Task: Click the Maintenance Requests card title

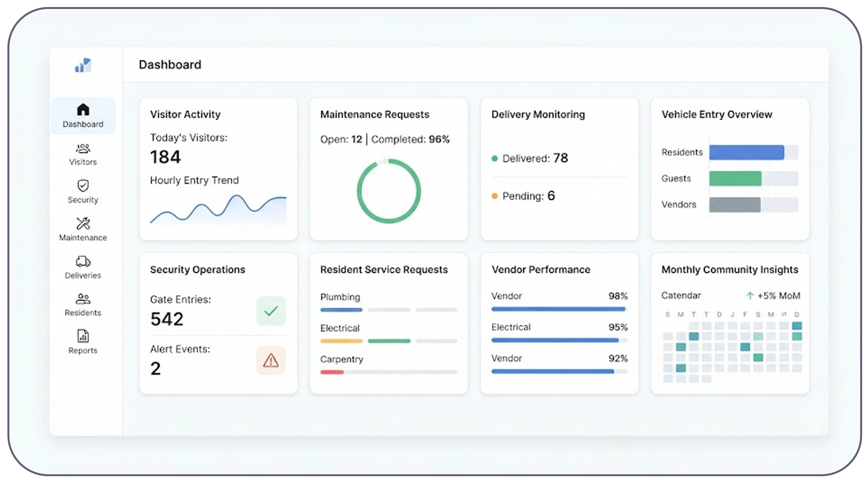Action: [375, 114]
